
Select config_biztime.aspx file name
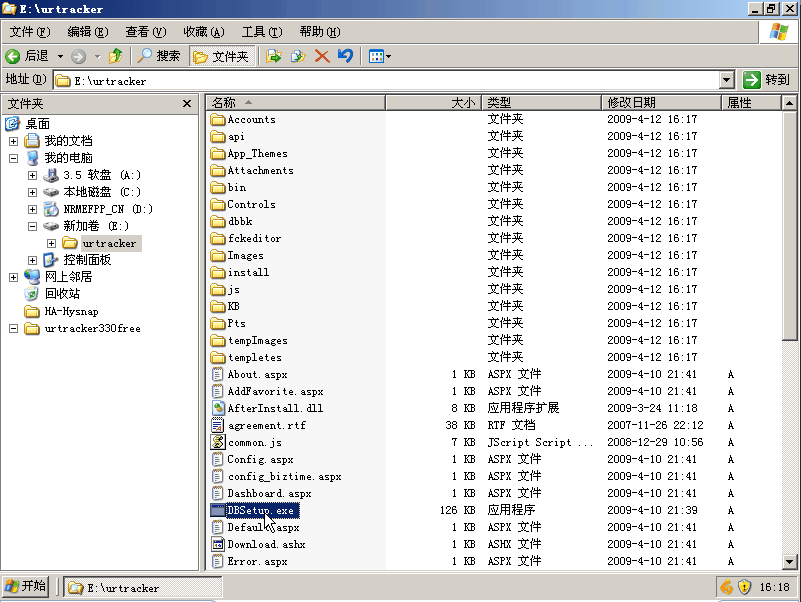coord(285,476)
